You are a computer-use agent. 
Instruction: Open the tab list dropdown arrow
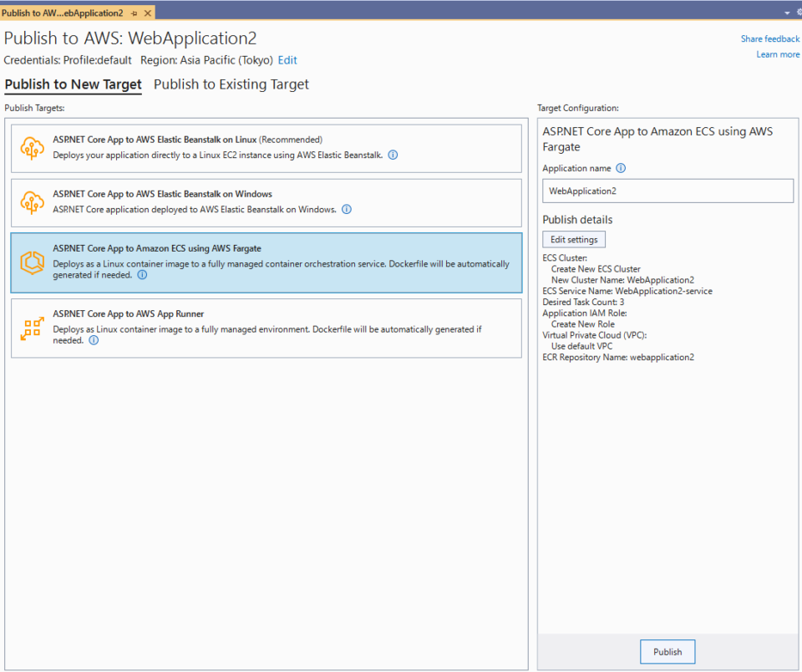point(787,13)
